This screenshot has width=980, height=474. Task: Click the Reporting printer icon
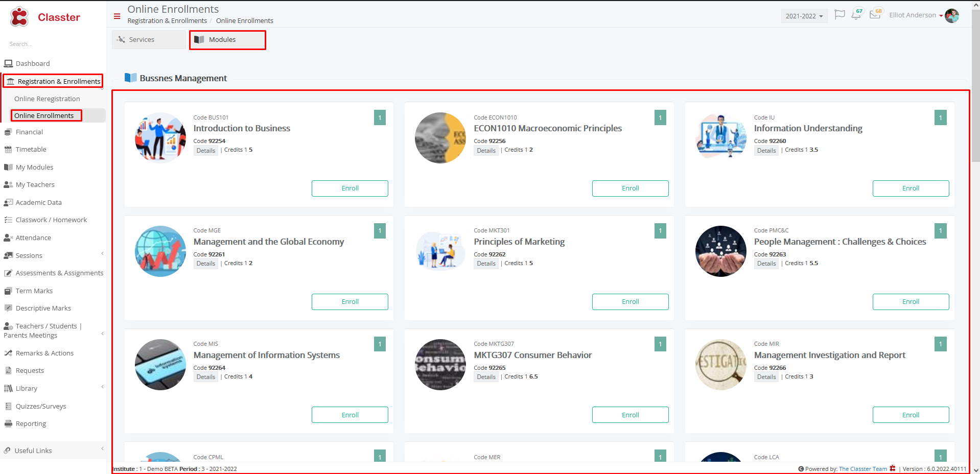coord(8,423)
